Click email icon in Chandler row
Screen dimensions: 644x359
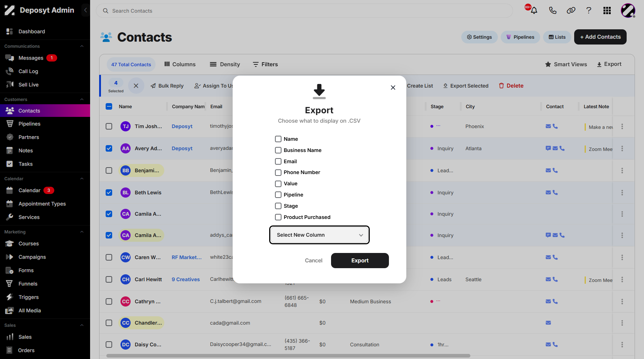tap(548, 323)
